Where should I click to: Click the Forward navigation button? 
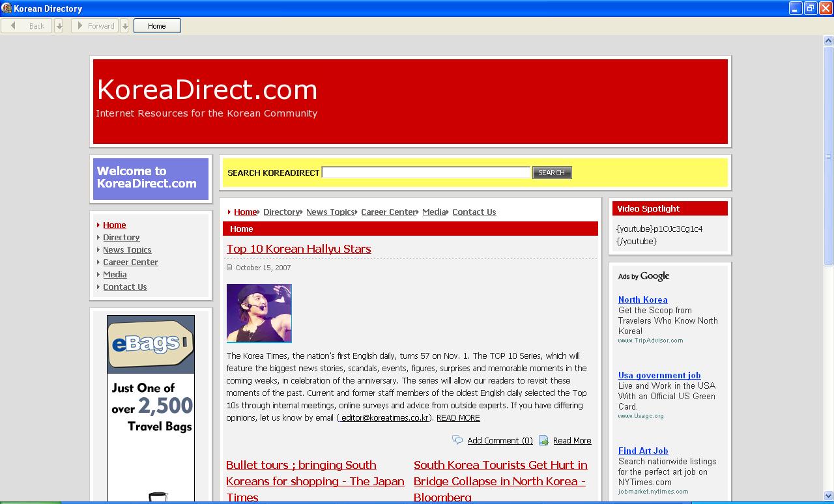(x=94, y=26)
